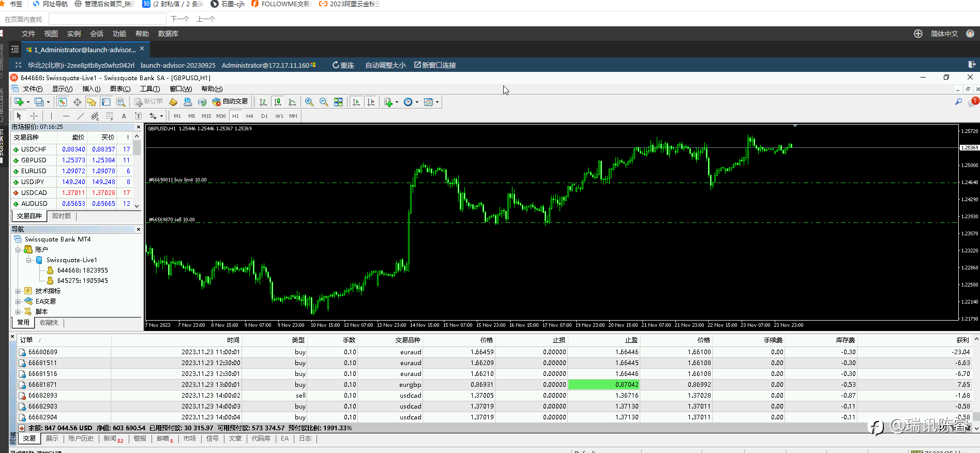Select the trendline drawing tool
This screenshot has height=453, width=980.
coord(80,116)
